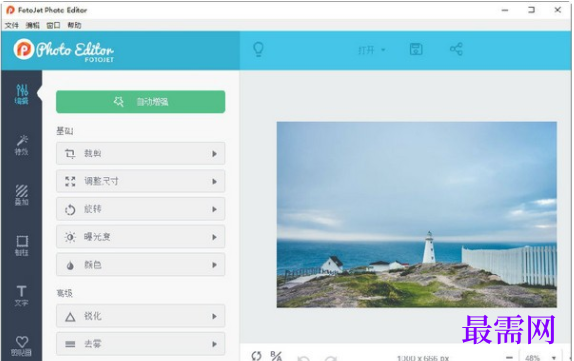Screen dimensions: 574x361
Task: Open the 叠加 (Overlay) striped sidebar tab
Action: point(22,195)
